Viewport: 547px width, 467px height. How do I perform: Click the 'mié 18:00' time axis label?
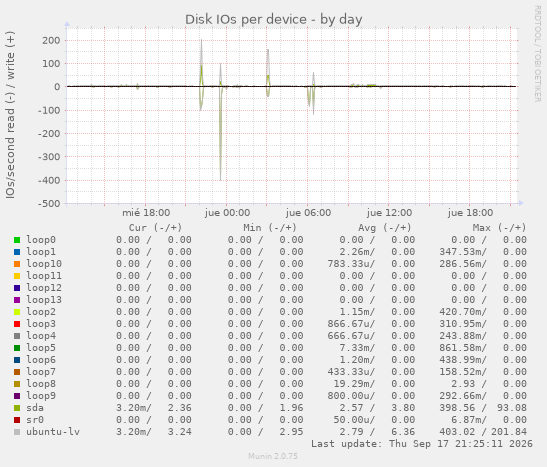click(x=146, y=213)
